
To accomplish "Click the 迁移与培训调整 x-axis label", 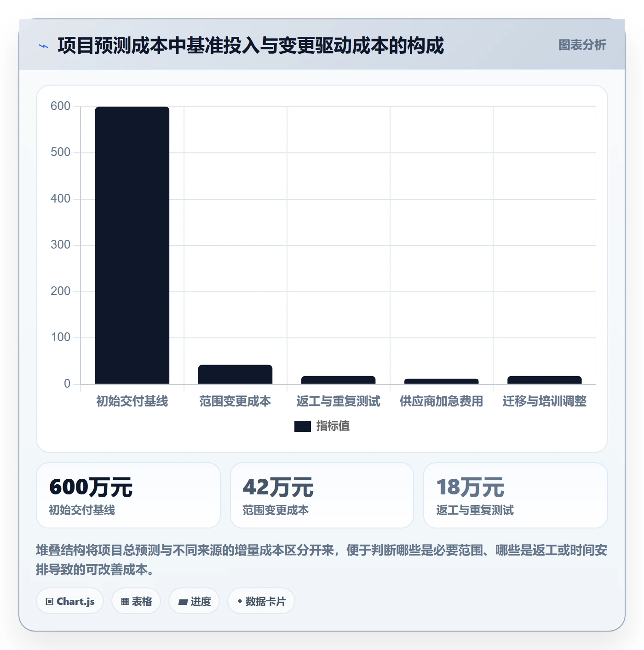I will pos(544,401).
